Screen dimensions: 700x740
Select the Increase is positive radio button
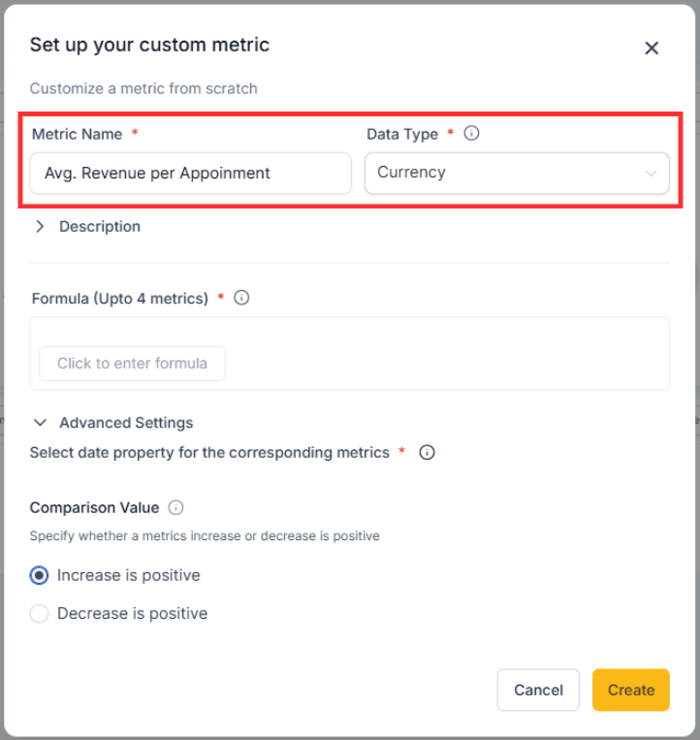click(39, 575)
